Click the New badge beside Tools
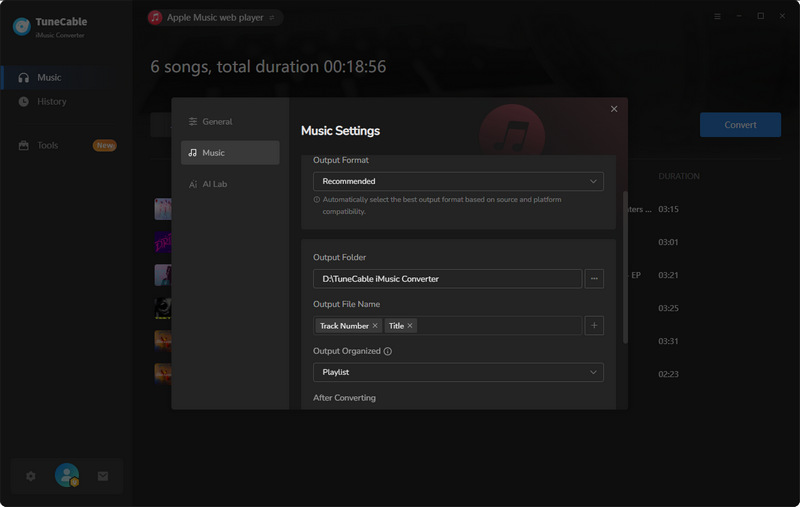This screenshot has width=800, height=507. pos(105,145)
